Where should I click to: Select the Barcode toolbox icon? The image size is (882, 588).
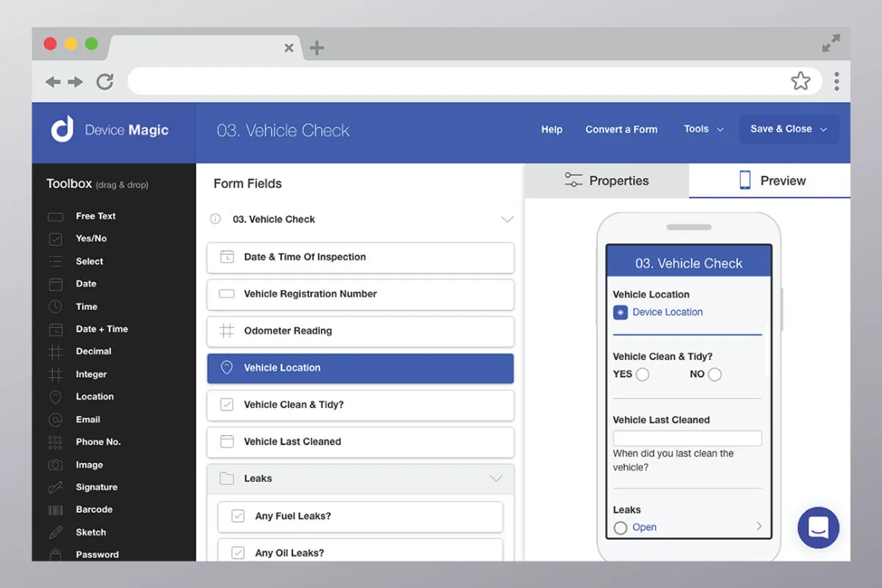click(56, 509)
